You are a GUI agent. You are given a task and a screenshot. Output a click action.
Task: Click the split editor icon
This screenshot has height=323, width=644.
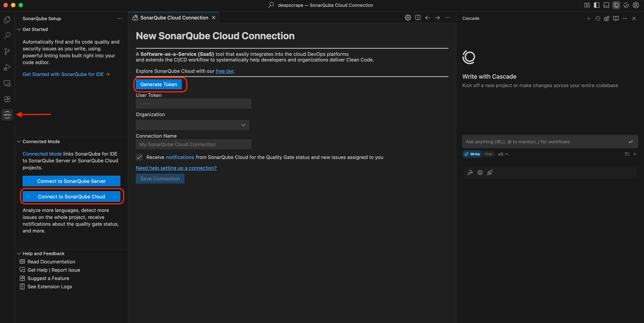point(418,18)
